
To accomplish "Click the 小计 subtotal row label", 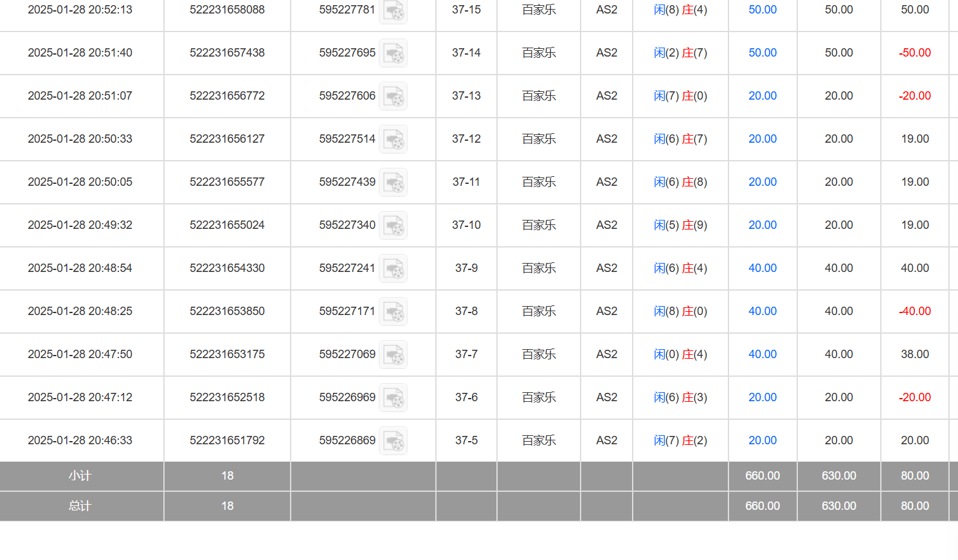I will (x=80, y=476).
